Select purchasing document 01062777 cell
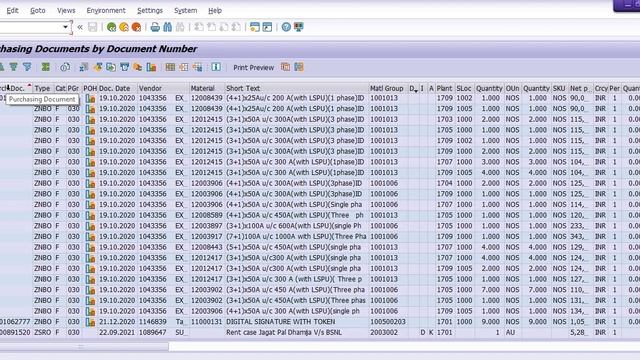The image size is (640, 360). (x=16, y=322)
